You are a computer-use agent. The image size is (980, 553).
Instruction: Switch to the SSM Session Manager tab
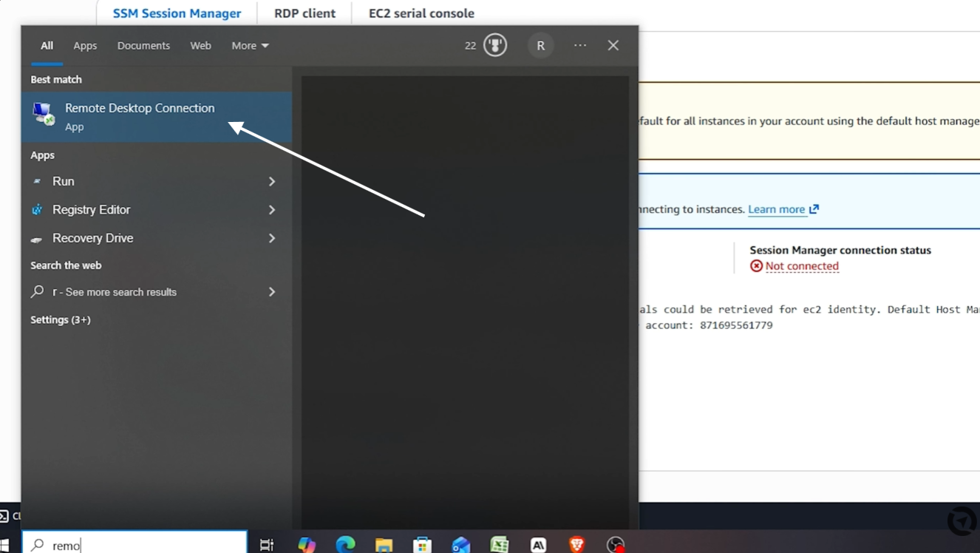click(177, 13)
